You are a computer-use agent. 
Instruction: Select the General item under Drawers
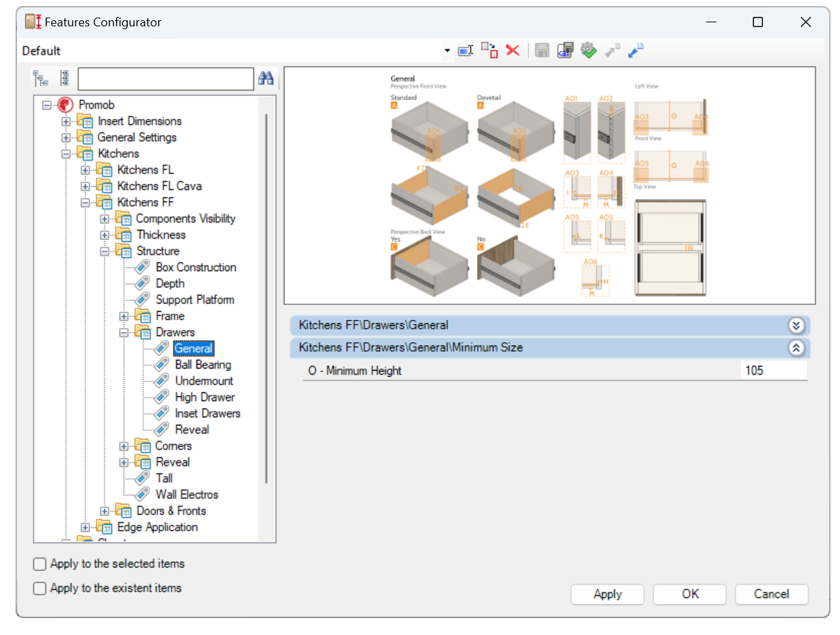(193, 348)
